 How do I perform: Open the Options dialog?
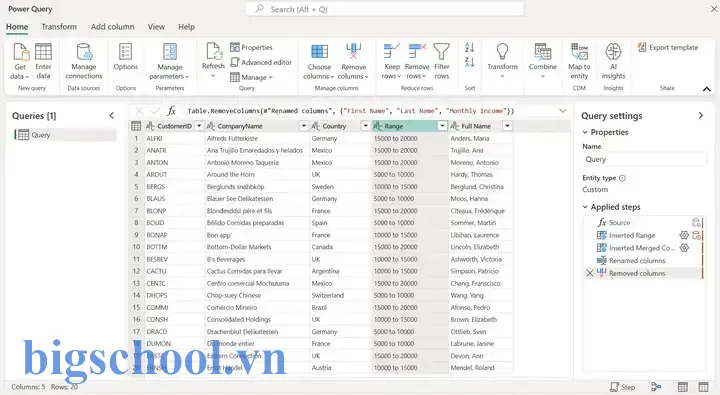(x=125, y=57)
